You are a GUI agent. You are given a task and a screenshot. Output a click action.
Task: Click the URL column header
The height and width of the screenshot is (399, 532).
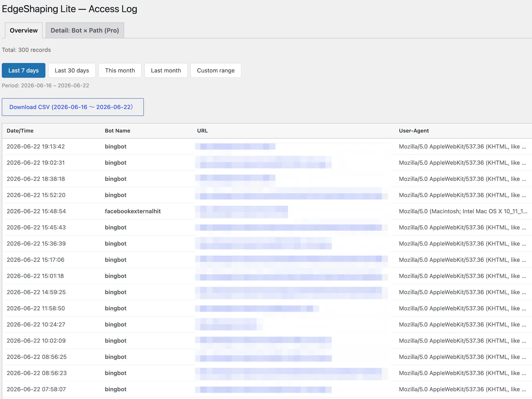click(x=202, y=131)
